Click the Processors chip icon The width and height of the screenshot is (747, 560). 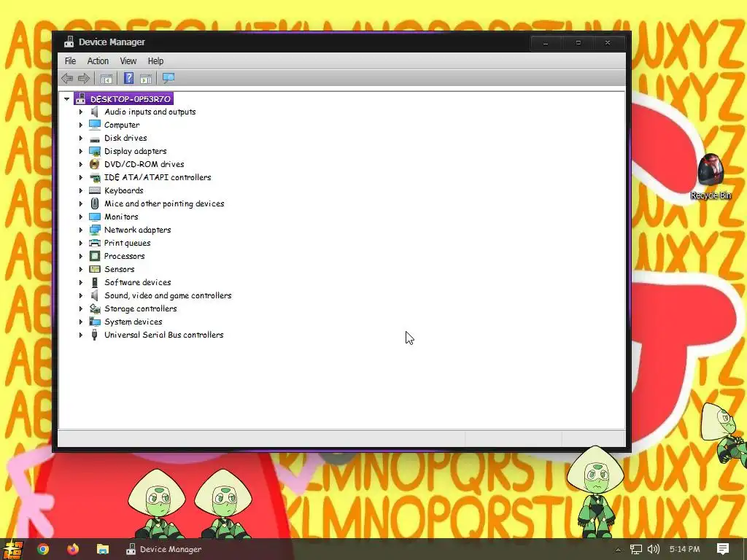(x=95, y=256)
